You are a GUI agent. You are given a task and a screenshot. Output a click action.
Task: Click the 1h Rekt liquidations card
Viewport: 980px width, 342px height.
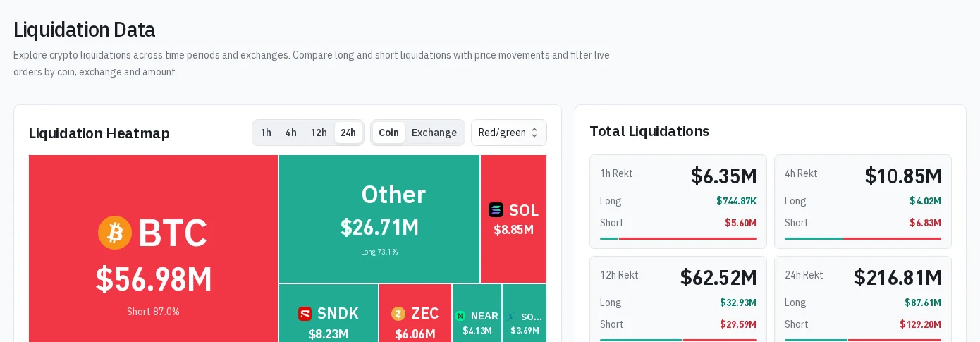coord(678,202)
